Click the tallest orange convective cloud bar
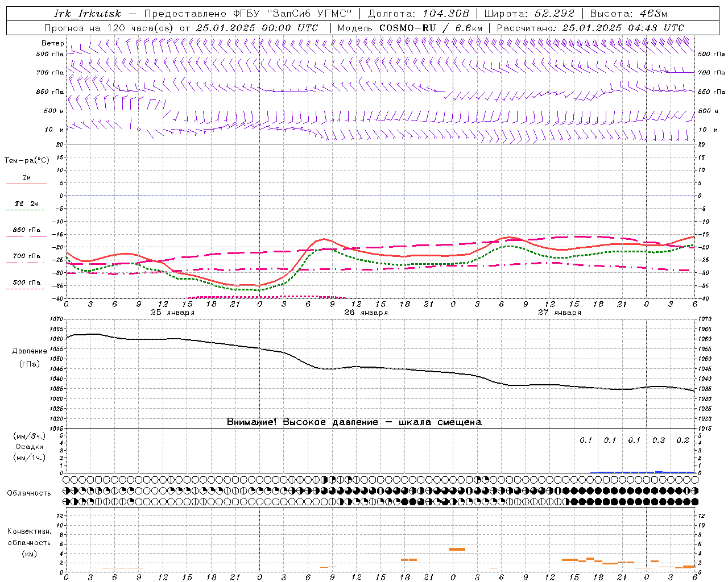The image size is (728, 582). click(457, 549)
